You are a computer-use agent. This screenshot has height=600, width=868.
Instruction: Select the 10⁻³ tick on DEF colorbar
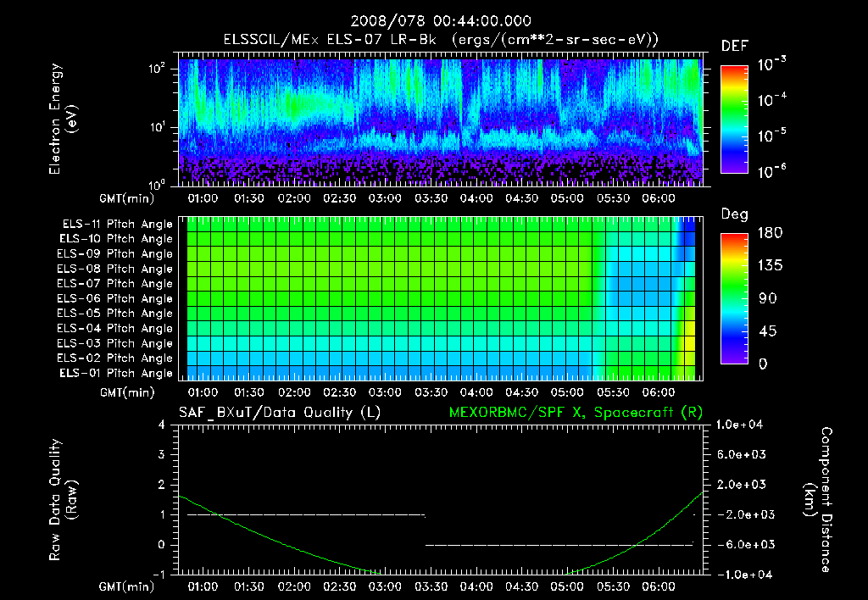[x=771, y=64]
